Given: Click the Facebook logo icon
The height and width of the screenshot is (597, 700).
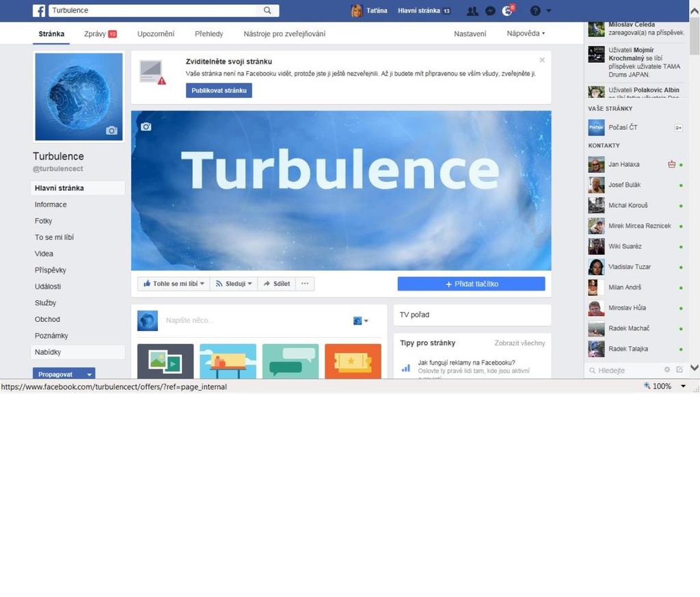Looking at the screenshot, I should pyautogui.click(x=39, y=11).
